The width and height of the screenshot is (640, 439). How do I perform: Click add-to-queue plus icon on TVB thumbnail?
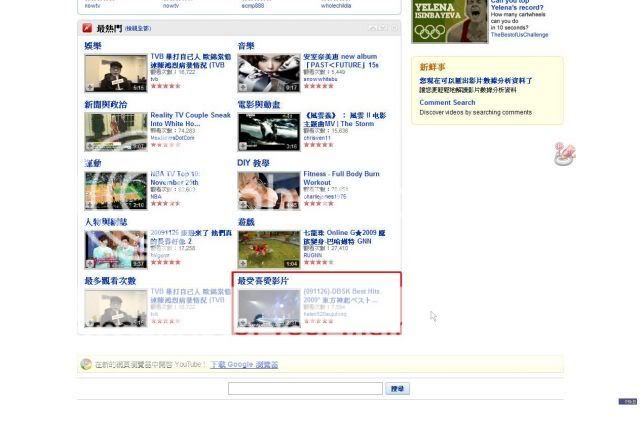90,87
